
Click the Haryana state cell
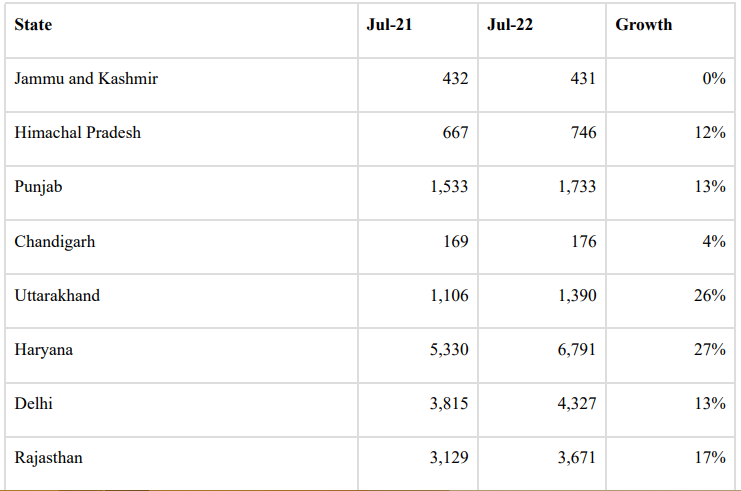tap(43, 350)
